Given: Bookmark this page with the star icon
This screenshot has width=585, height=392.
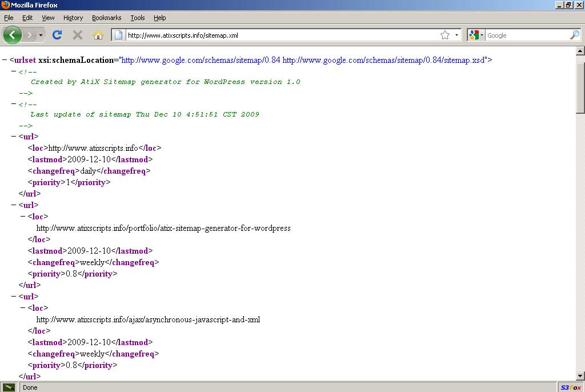Looking at the screenshot, I should pos(444,35).
